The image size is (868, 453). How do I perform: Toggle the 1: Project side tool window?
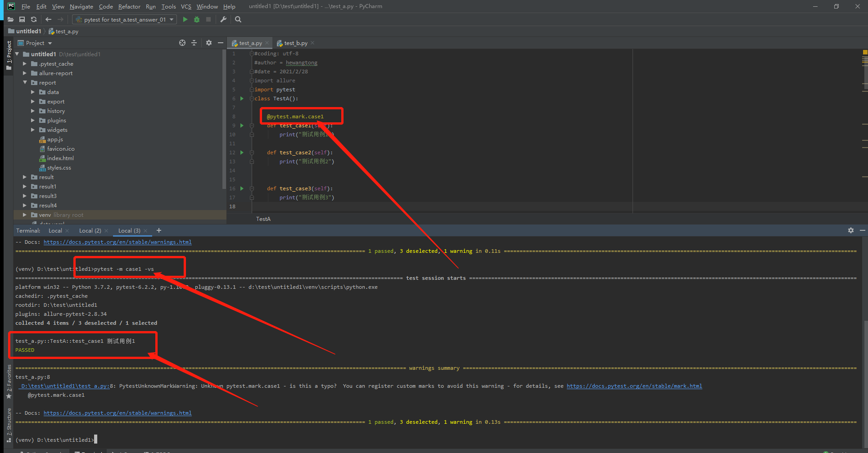(x=9, y=56)
